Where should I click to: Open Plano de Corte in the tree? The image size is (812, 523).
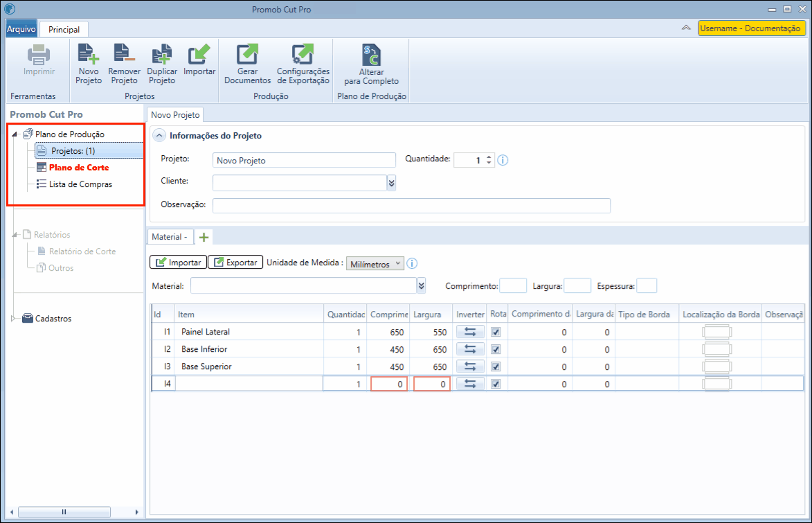[79, 168]
